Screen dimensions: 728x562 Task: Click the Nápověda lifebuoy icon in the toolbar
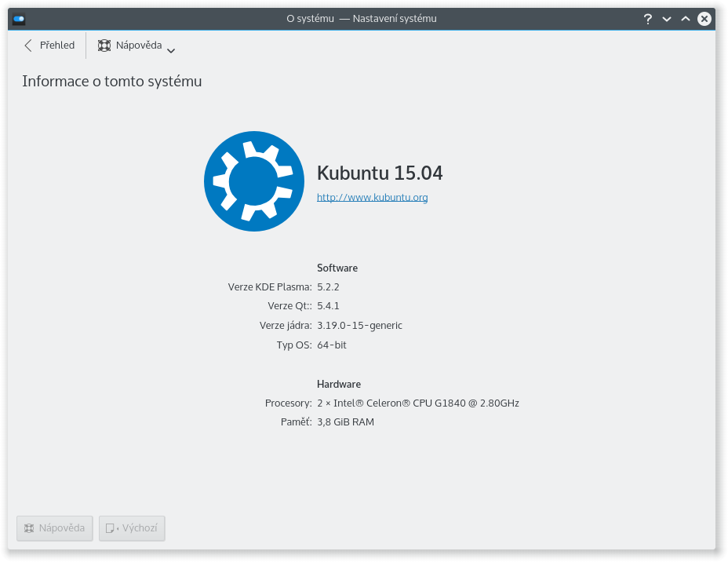104,45
